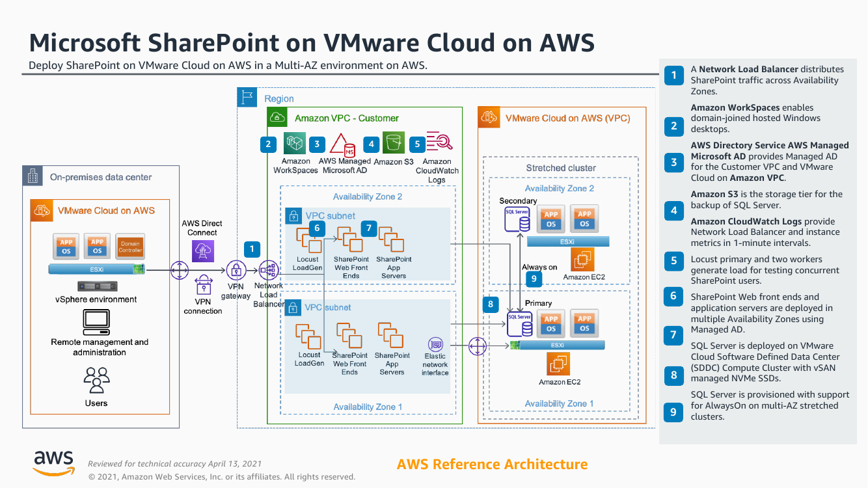Select the VPN gateway icon
The width and height of the screenshot is (868, 488).
(x=236, y=271)
